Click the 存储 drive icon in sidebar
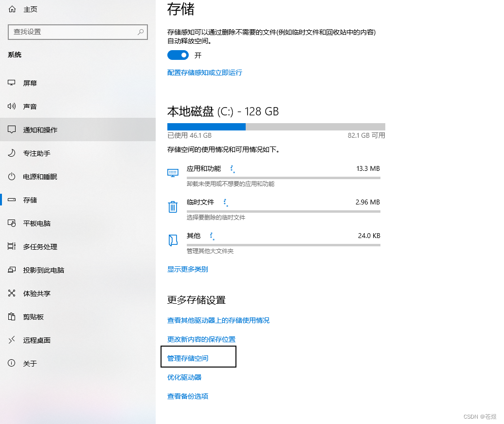Viewport: 504px width, 424px height. (x=12, y=200)
